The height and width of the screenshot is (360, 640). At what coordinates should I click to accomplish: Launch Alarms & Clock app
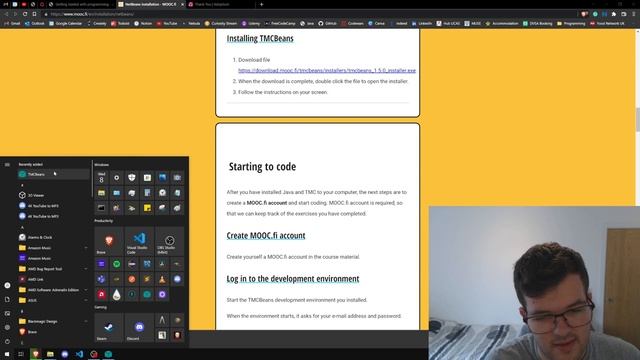click(x=53, y=237)
